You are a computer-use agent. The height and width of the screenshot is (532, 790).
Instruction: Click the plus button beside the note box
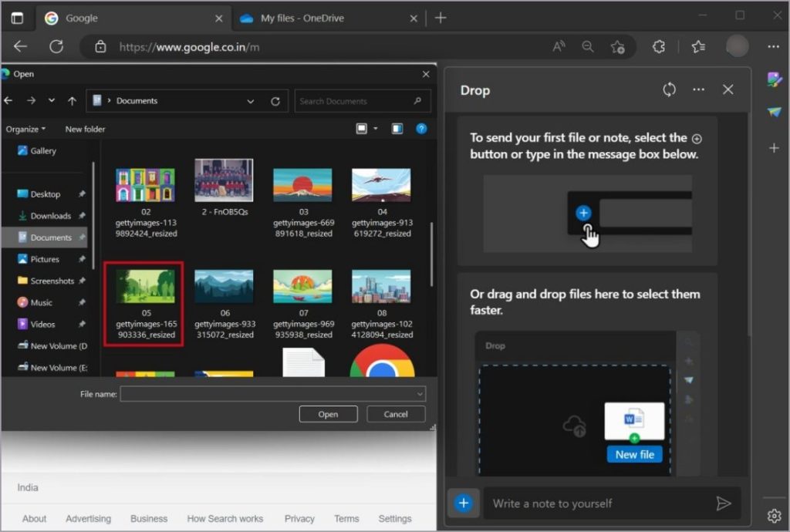click(463, 503)
